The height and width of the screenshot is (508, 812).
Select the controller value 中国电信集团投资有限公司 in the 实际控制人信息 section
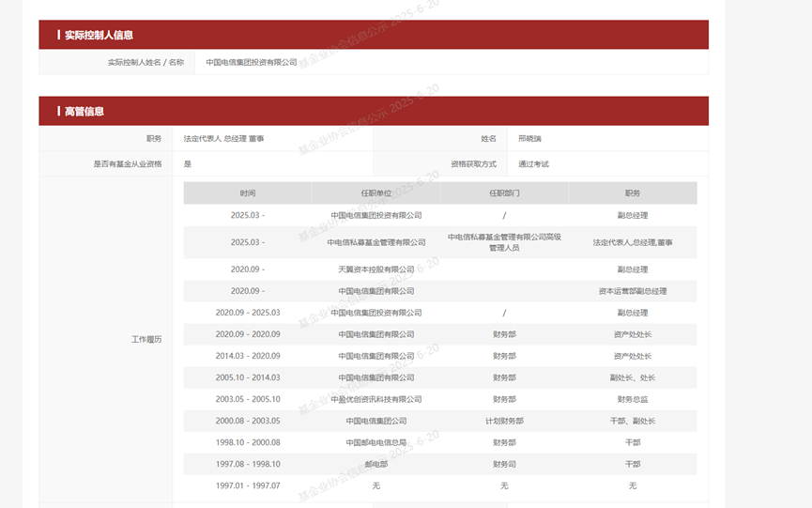point(252,62)
